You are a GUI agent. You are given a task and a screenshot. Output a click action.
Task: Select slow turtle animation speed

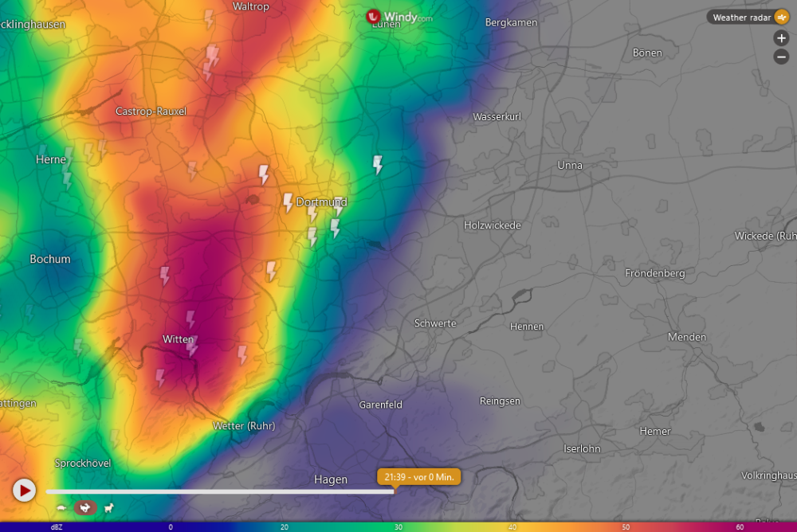pos(61,507)
